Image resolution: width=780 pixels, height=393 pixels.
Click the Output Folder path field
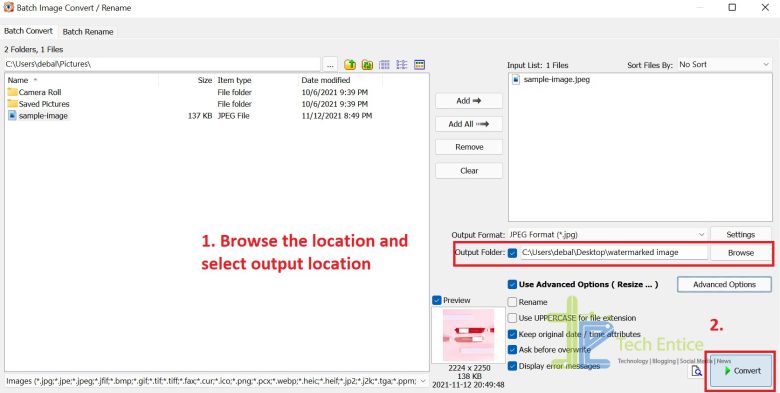point(614,253)
